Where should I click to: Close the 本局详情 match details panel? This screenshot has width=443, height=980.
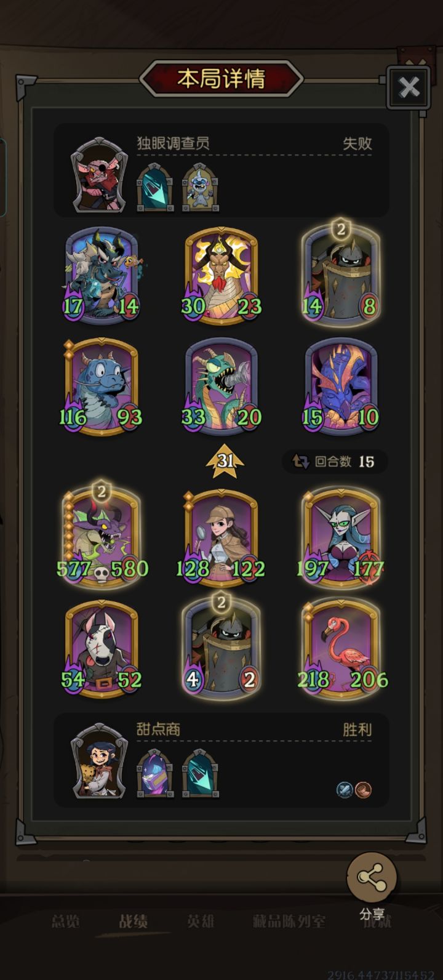(x=409, y=88)
